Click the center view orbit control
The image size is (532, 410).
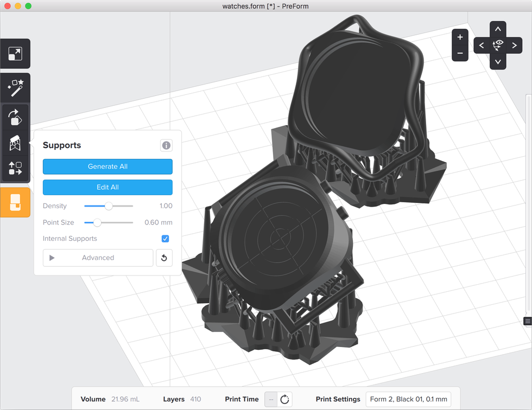point(498,45)
